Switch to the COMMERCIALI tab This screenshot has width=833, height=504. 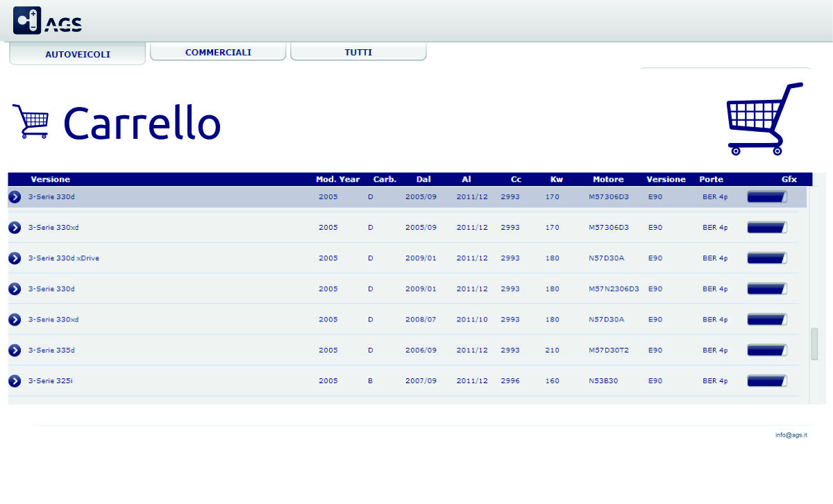(218, 52)
